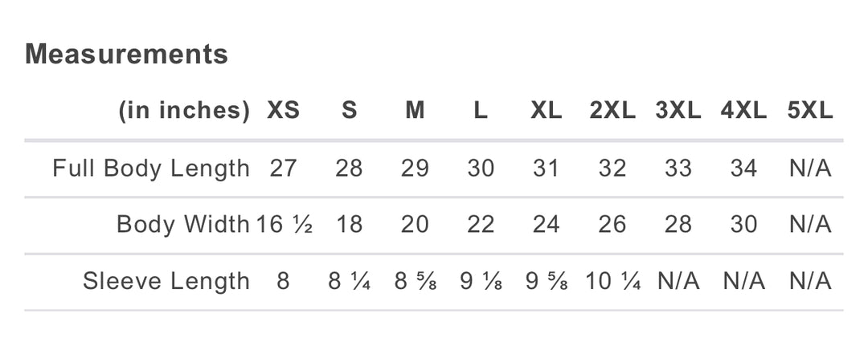
Task: Click the M sleeve length 8 ⅝ value
Action: coord(415,281)
